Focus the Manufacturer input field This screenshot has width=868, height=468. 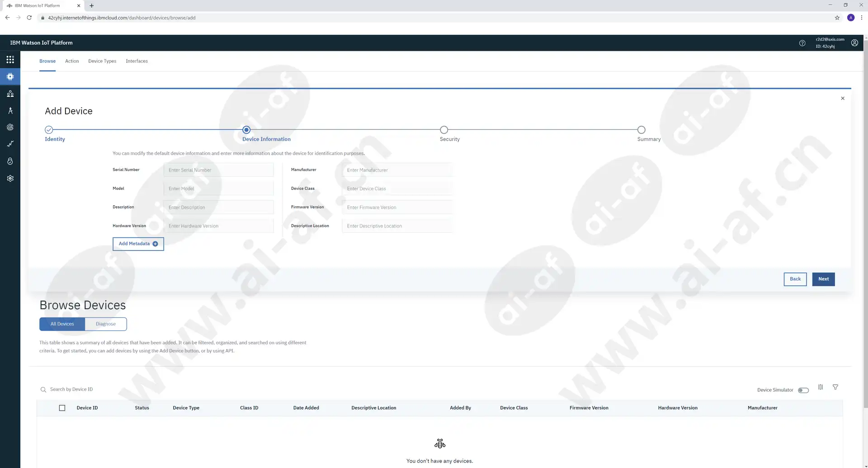397,170
